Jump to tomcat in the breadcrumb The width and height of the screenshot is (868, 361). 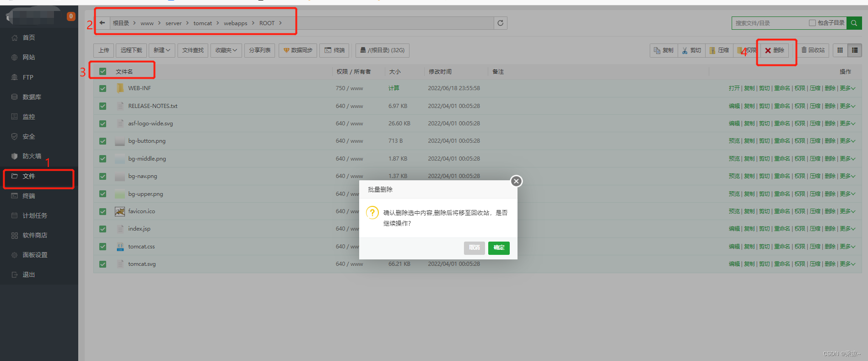pyautogui.click(x=203, y=23)
